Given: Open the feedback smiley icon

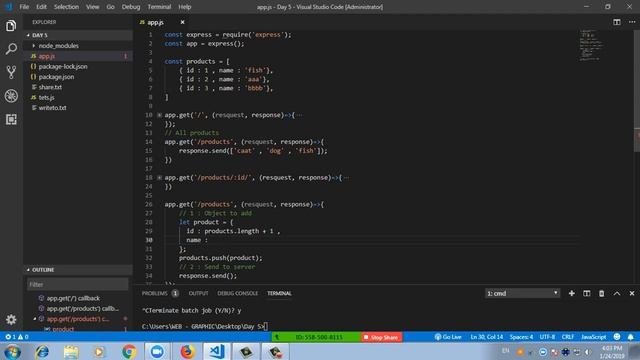Looking at the screenshot, I should click(x=617, y=337).
